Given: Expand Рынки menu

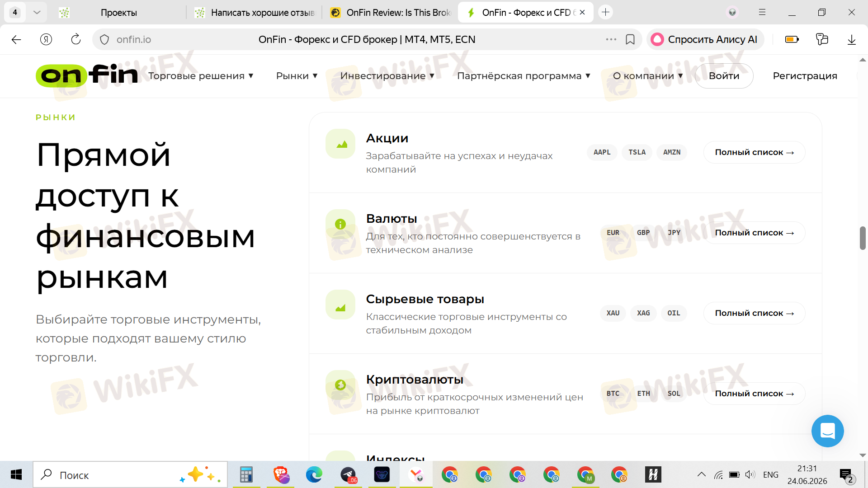Looking at the screenshot, I should click(x=297, y=76).
